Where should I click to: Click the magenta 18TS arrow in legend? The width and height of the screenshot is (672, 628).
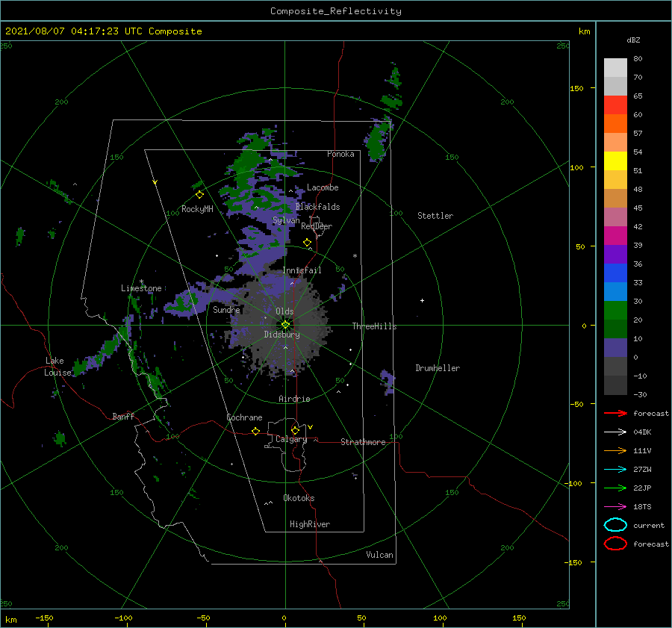point(615,507)
